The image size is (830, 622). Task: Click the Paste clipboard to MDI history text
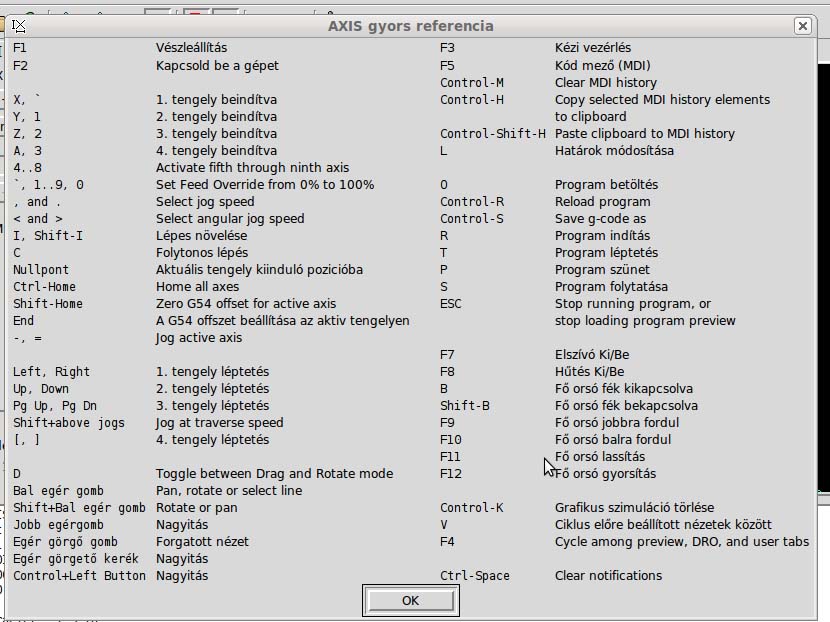coord(644,134)
